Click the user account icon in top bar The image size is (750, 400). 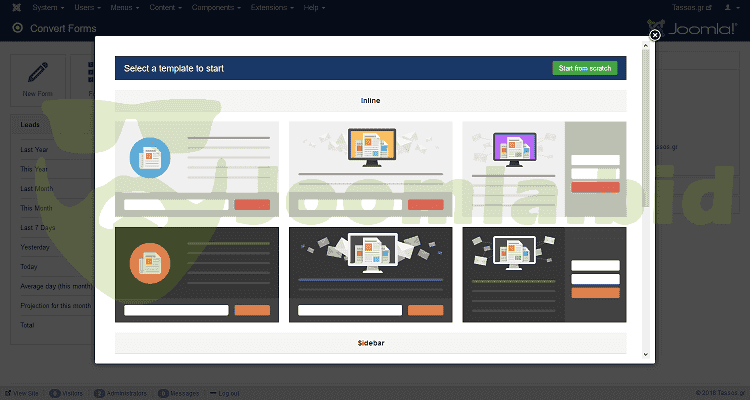point(728,8)
